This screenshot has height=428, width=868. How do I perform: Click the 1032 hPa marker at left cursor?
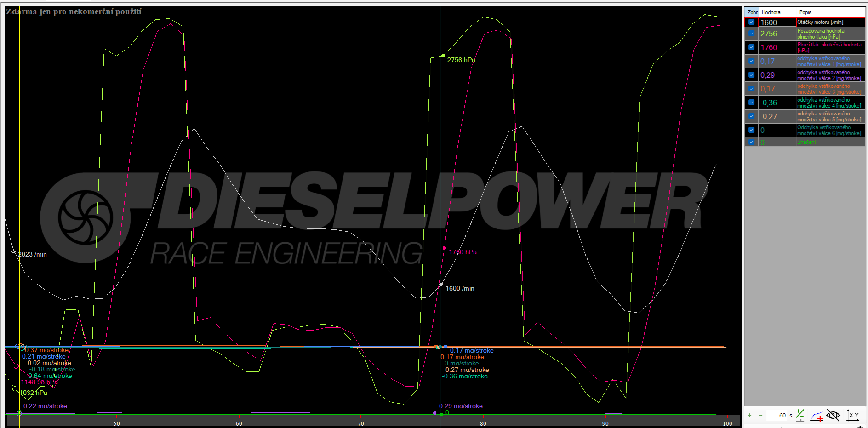tap(15, 389)
